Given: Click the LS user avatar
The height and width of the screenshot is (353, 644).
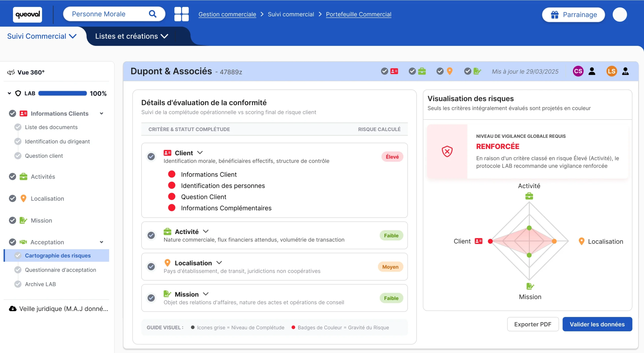Looking at the screenshot, I should [x=612, y=71].
